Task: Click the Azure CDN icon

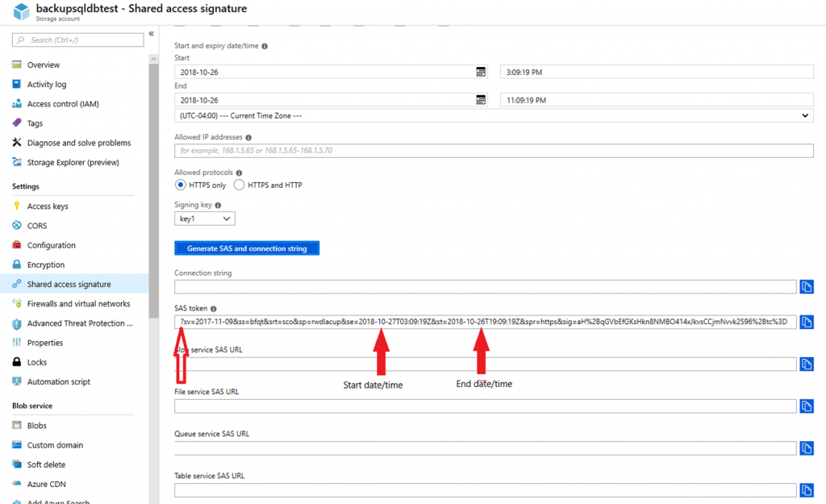Action: pos(17,484)
